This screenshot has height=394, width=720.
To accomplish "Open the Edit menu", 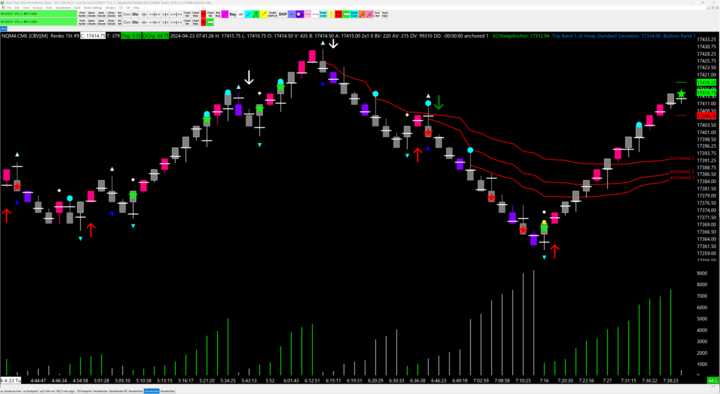I will (17, 8).
